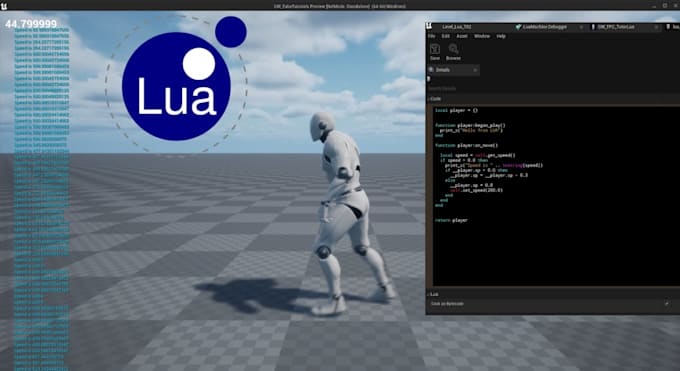
Task: Click the 'function player:on_move()' line
Action: click(466, 145)
